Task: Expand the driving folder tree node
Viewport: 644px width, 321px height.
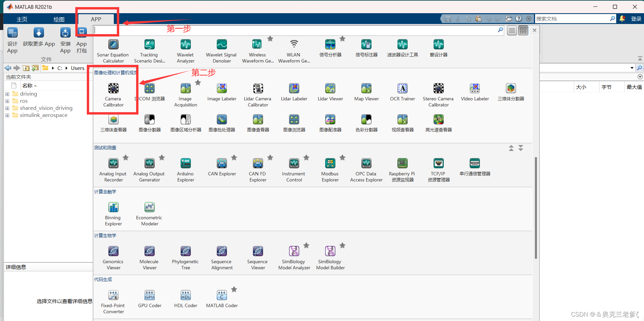Action: click(x=7, y=94)
